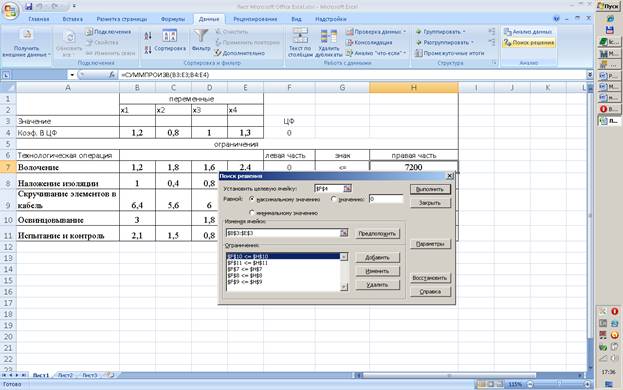623x390 pixels.
Task: Click cell H7 containing 7200
Action: pos(414,167)
